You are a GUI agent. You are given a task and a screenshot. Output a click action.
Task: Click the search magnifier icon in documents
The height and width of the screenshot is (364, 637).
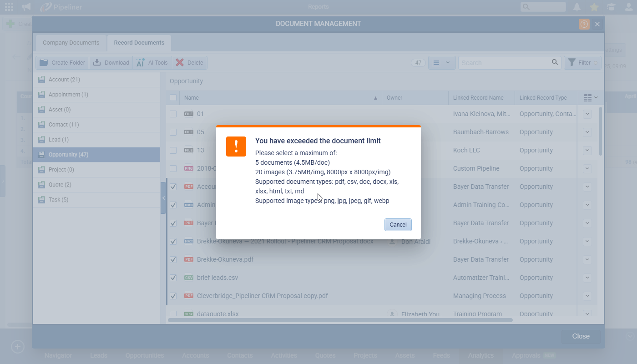point(555,62)
